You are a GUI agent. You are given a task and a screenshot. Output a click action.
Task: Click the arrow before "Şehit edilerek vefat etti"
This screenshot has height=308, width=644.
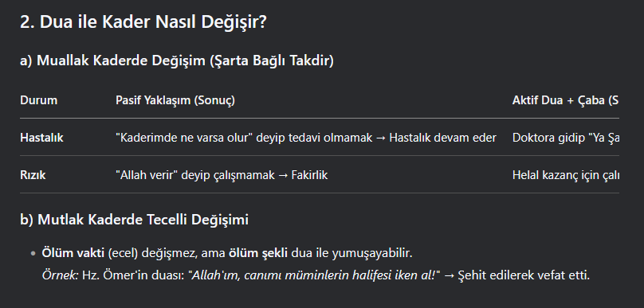[x=450, y=275]
